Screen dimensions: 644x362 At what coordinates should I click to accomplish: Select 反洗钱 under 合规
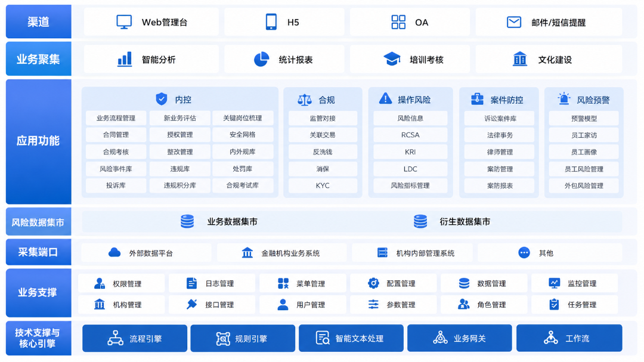pyautogui.click(x=323, y=152)
